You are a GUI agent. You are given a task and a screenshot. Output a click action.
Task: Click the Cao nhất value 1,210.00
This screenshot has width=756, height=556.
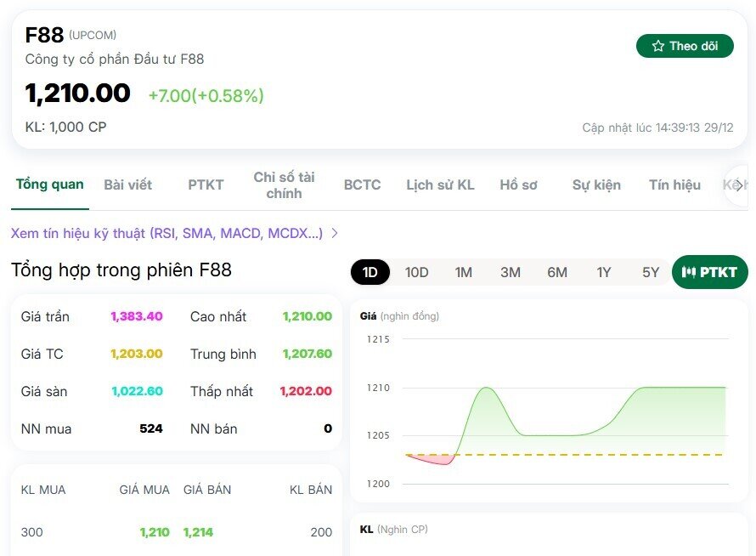[307, 316]
